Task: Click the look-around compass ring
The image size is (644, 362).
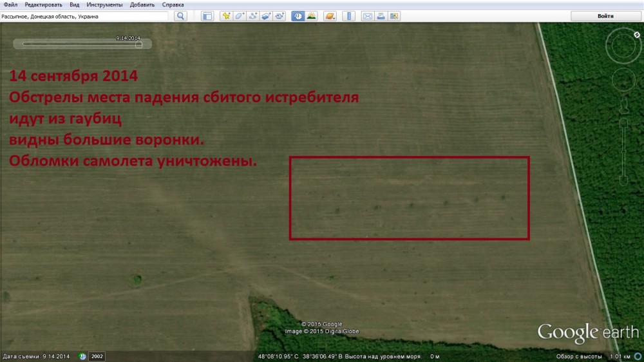Action: [623, 46]
